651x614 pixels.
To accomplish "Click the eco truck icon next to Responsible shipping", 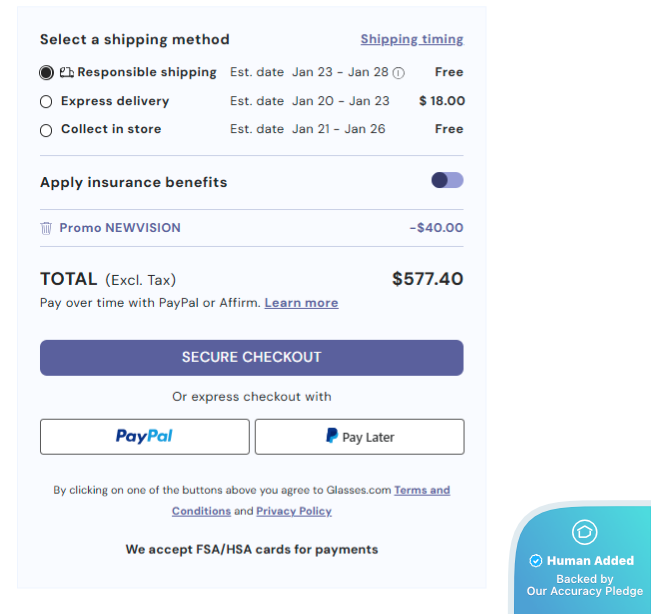I will click(x=67, y=72).
